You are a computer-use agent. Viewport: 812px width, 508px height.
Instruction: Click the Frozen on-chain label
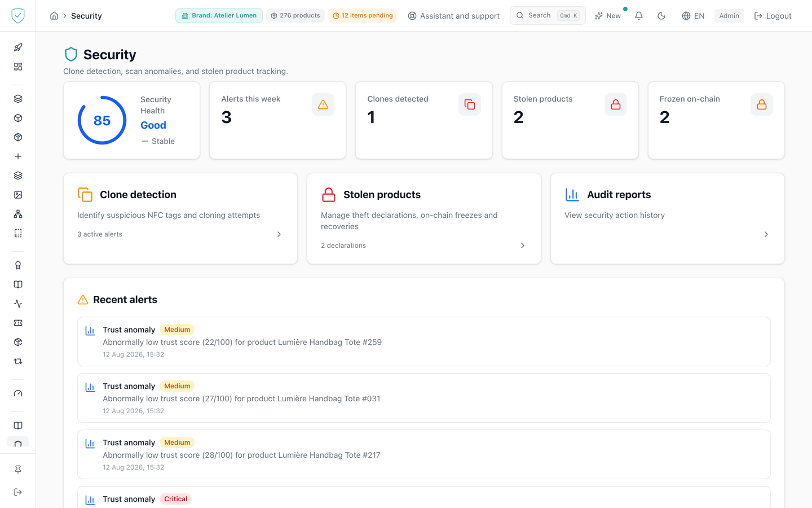(x=690, y=99)
